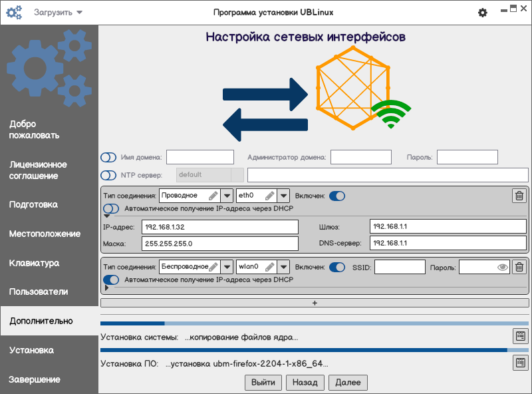532x394 pixels.
Task: Open the wlan0 interface dropdown arrow
Action: coord(284,267)
